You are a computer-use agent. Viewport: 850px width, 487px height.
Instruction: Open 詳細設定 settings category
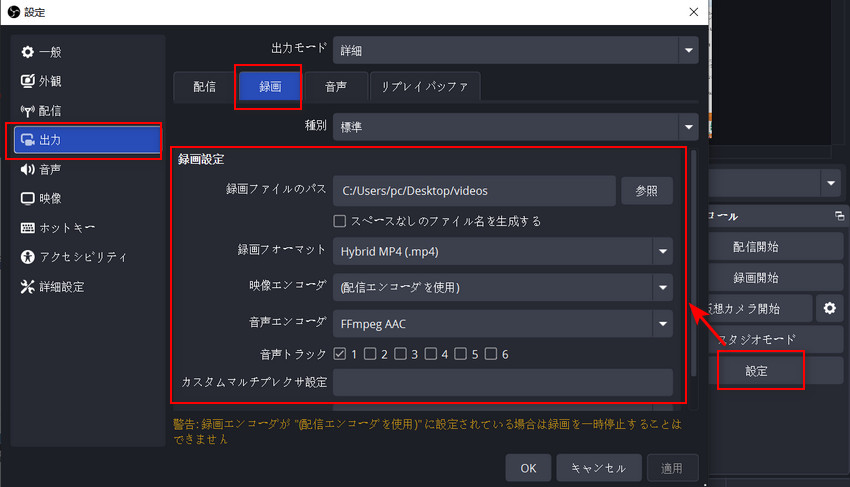coord(87,286)
